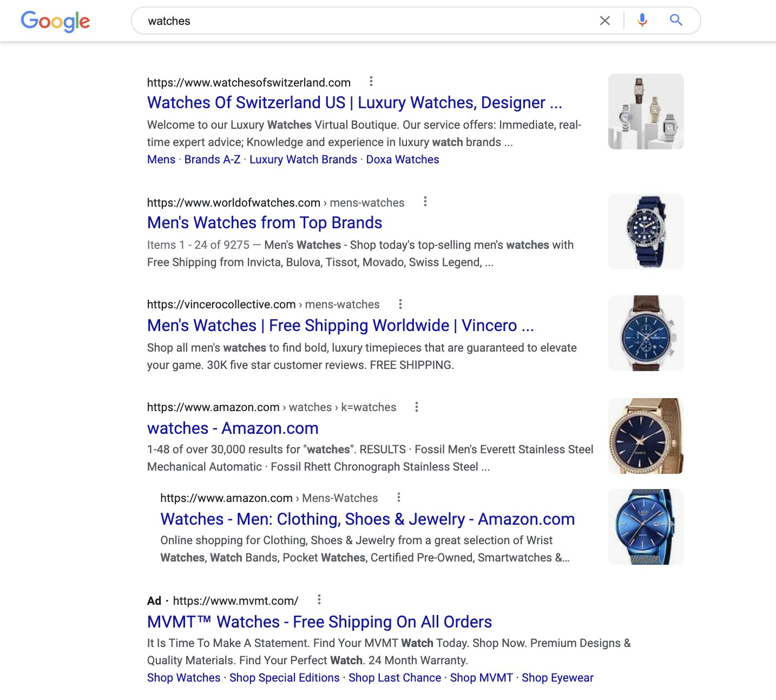Start voice search with microphone icon
This screenshot has height=700, width=776.
642,21
